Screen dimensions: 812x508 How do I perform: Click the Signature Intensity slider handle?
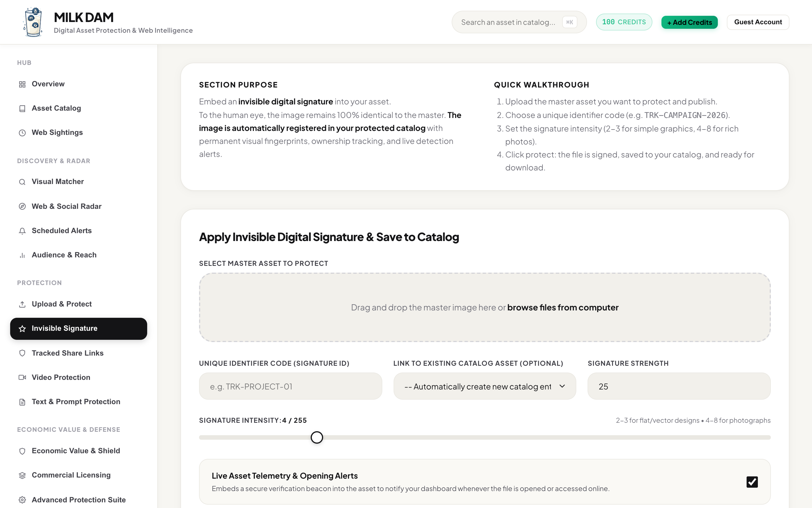[x=317, y=437]
